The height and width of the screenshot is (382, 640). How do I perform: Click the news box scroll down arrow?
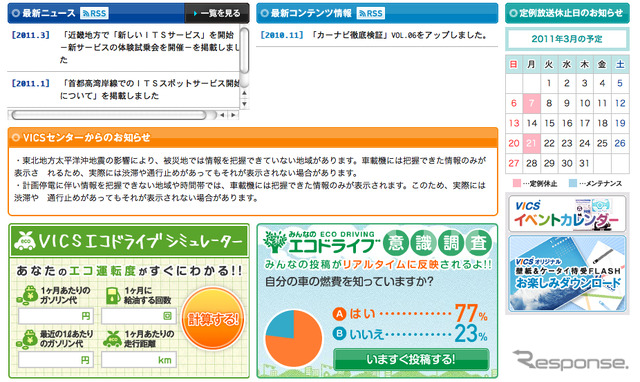244,104
